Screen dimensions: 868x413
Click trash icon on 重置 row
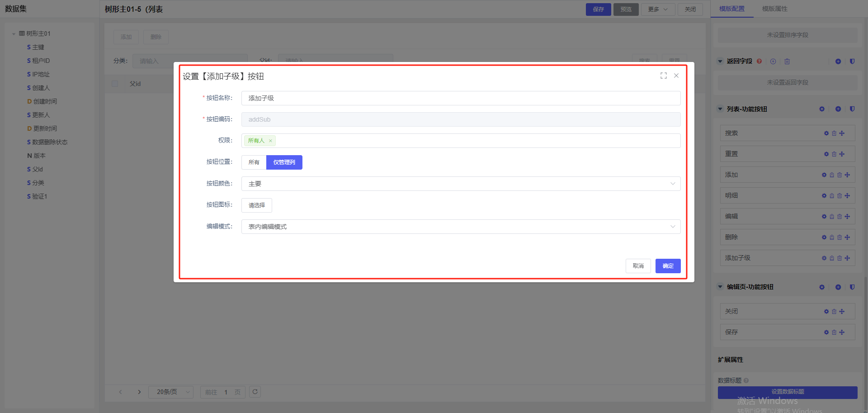[834, 154]
